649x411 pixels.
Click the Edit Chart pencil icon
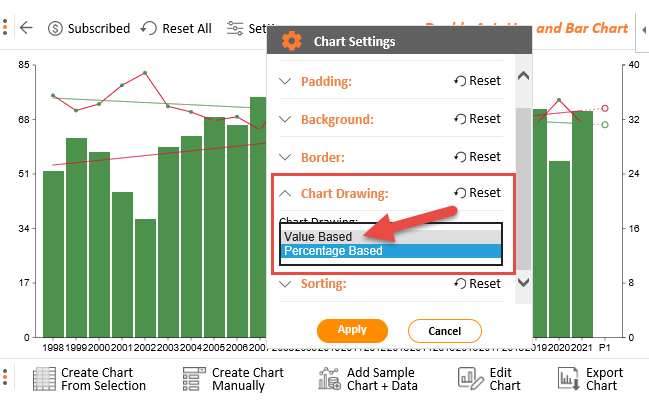point(471,378)
